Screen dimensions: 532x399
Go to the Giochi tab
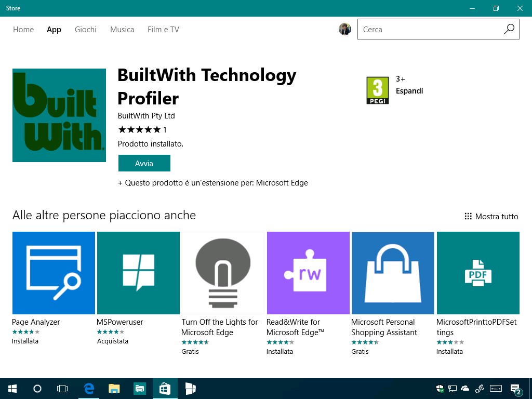tap(86, 30)
